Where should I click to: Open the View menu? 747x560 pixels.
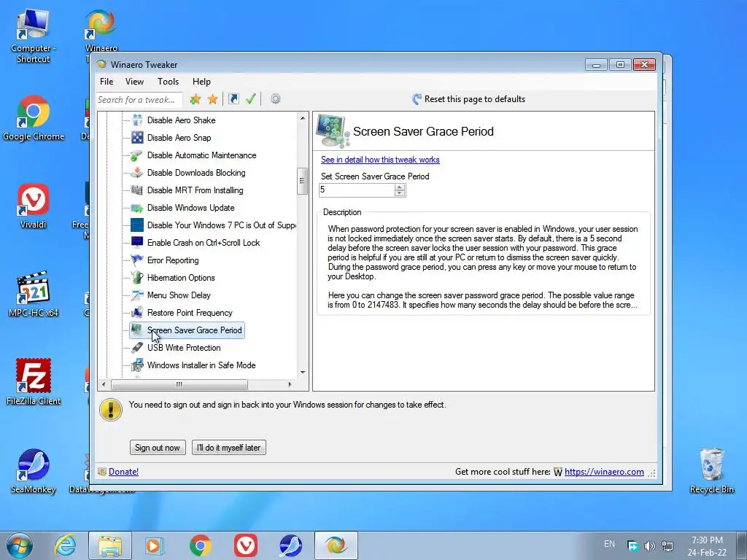point(134,82)
